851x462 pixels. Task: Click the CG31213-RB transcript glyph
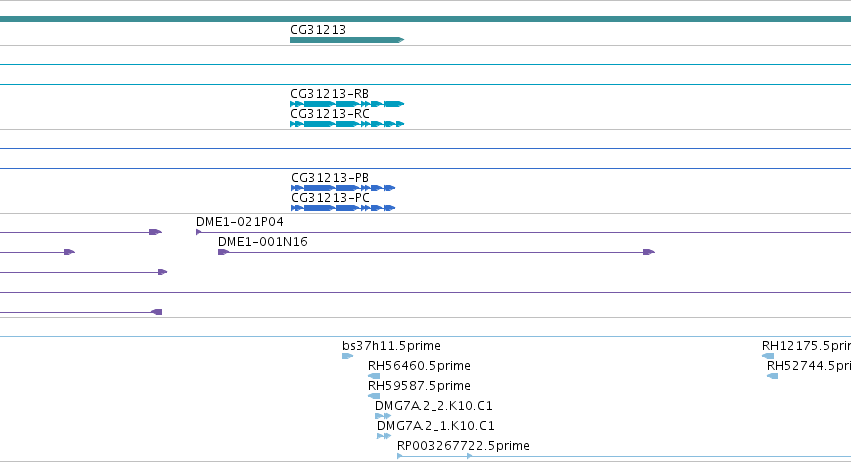(x=347, y=104)
